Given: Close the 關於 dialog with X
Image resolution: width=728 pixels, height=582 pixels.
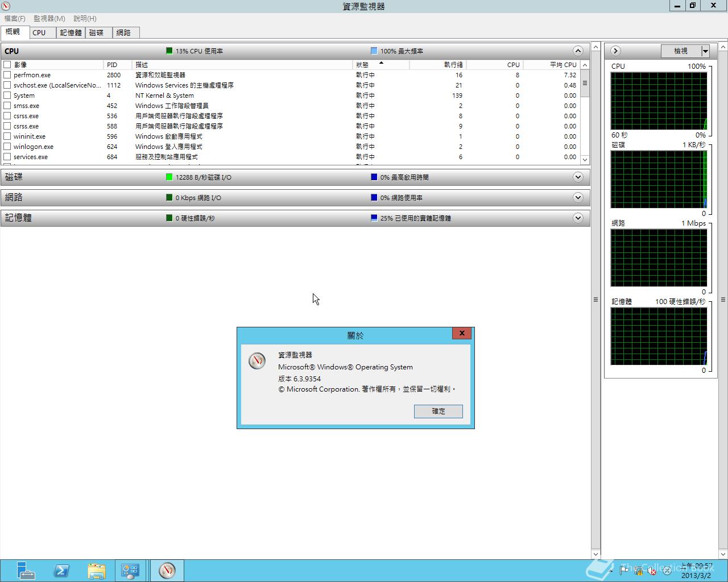Looking at the screenshot, I should (x=462, y=333).
